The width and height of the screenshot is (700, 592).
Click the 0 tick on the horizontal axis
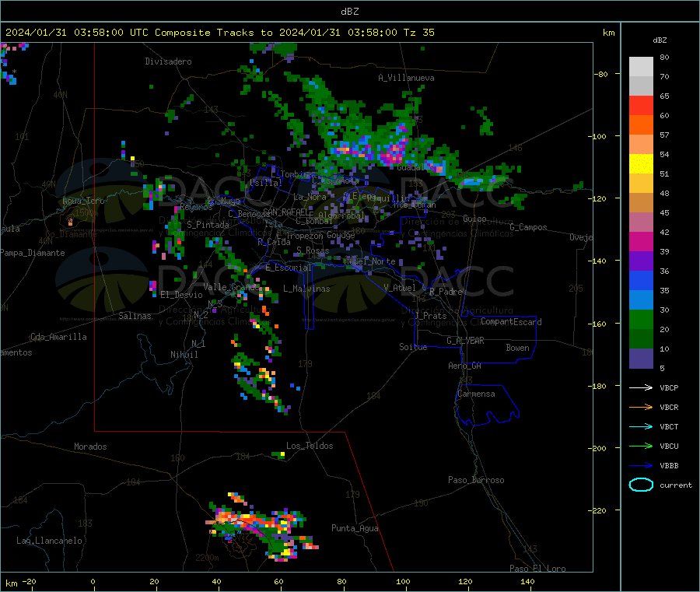pos(93,581)
